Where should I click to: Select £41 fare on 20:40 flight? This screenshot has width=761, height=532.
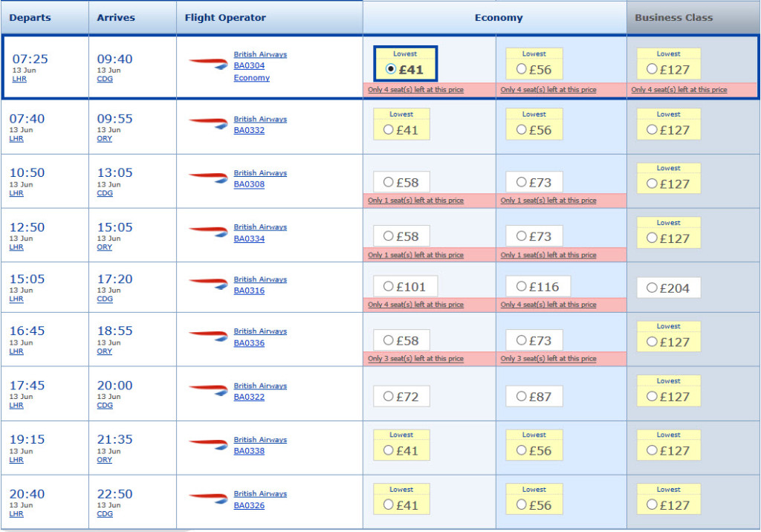click(x=388, y=505)
